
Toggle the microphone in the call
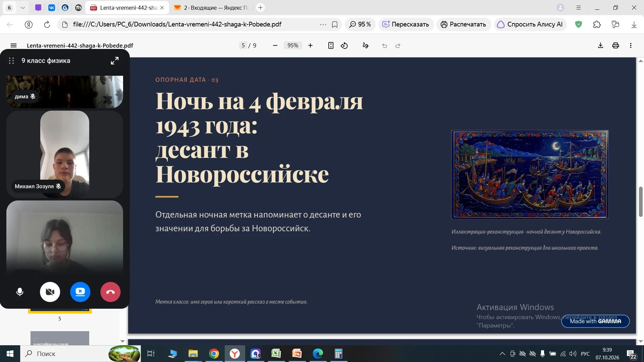point(20,292)
